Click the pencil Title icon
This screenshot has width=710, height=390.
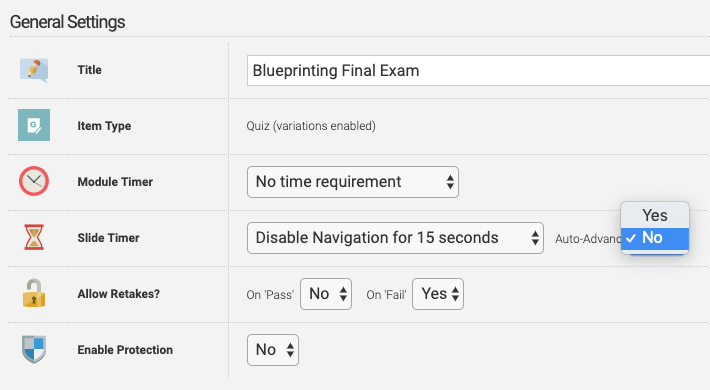[34, 70]
